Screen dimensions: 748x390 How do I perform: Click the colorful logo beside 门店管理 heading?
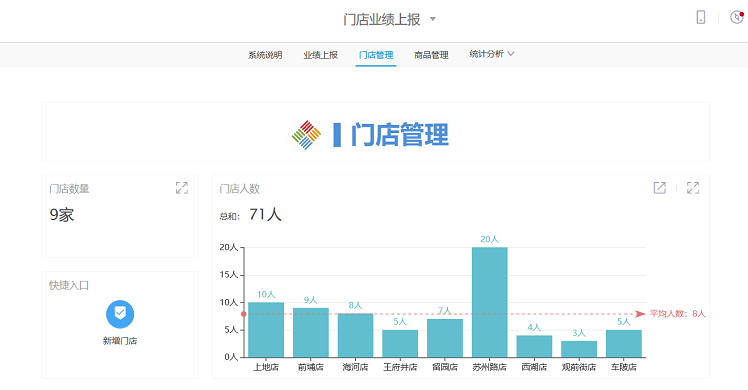tap(306, 135)
